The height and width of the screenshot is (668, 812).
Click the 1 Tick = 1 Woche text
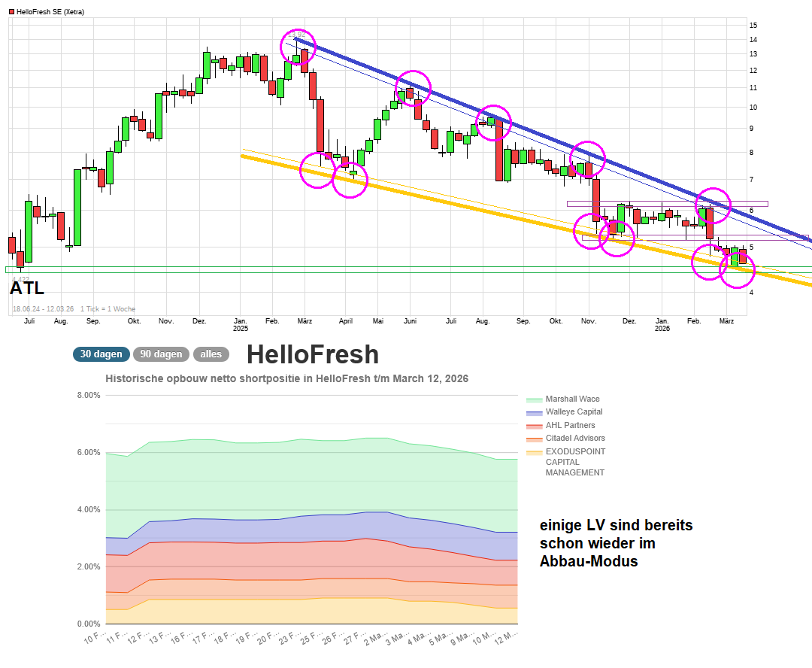pos(108,309)
